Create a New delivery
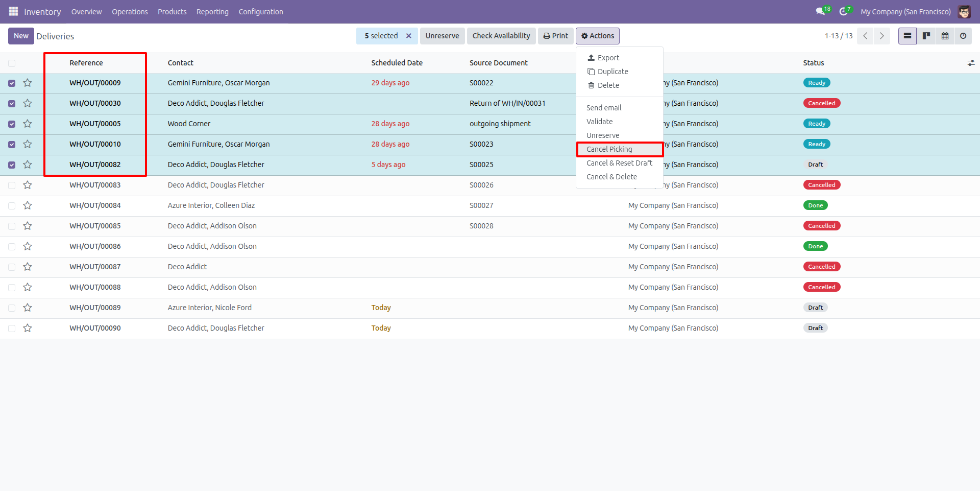This screenshot has height=491, width=980. [x=21, y=36]
